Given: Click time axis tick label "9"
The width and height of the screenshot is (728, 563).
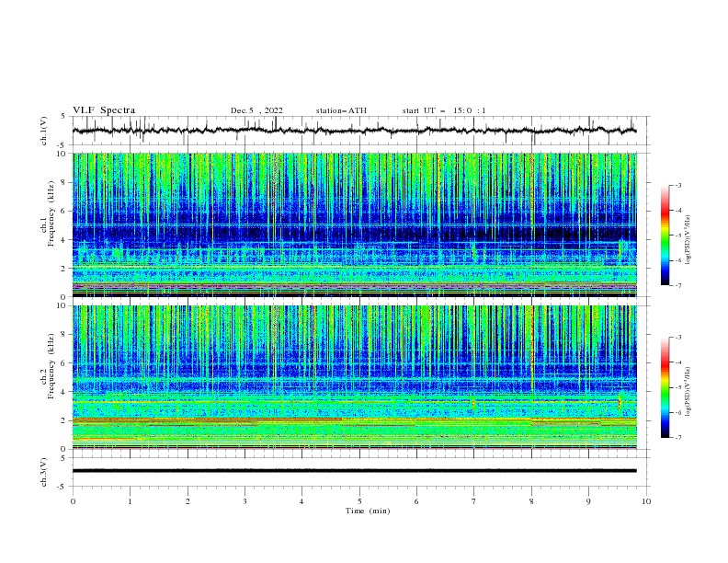Looking at the screenshot, I should click(x=588, y=501).
